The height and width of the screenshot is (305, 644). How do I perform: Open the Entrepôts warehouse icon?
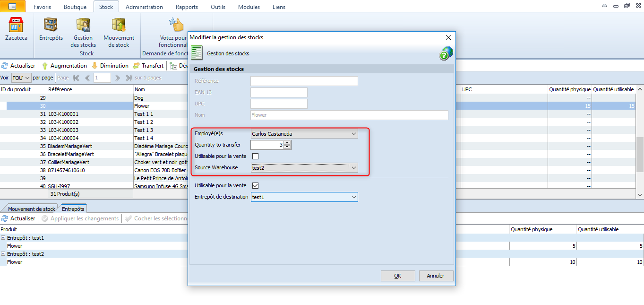(51, 25)
